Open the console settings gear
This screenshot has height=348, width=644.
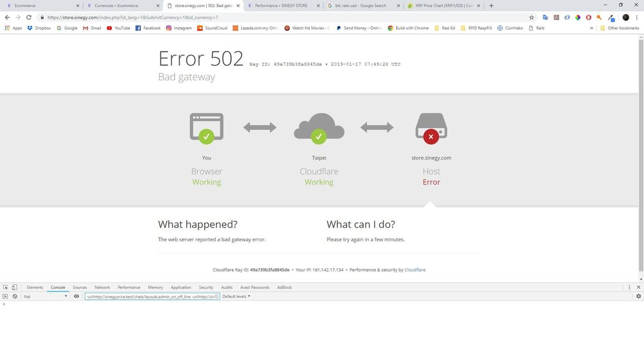638,297
